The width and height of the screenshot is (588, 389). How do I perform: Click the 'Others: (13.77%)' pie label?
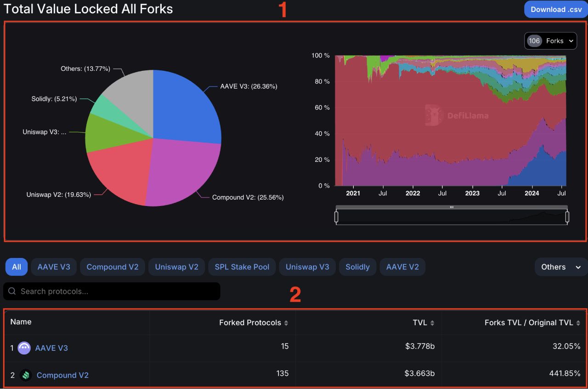[85, 69]
